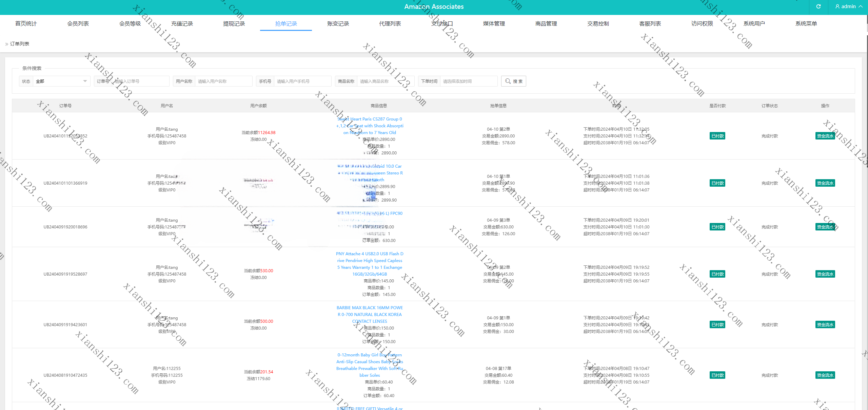Focus the 订单号 input field
The image size is (868, 410).
coord(140,81)
